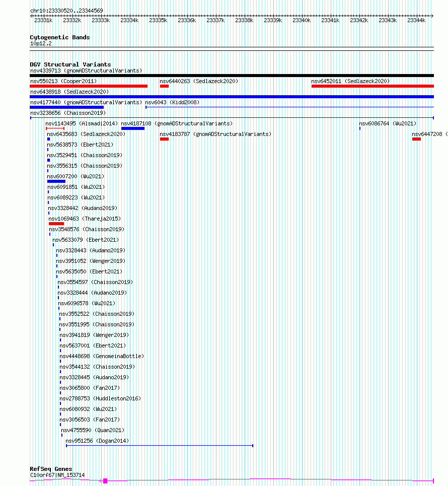Screen dimensions: 448x486
Task: Open nsv4755590 (Quan2021) label
Action: pyautogui.click(x=93, y=430)
